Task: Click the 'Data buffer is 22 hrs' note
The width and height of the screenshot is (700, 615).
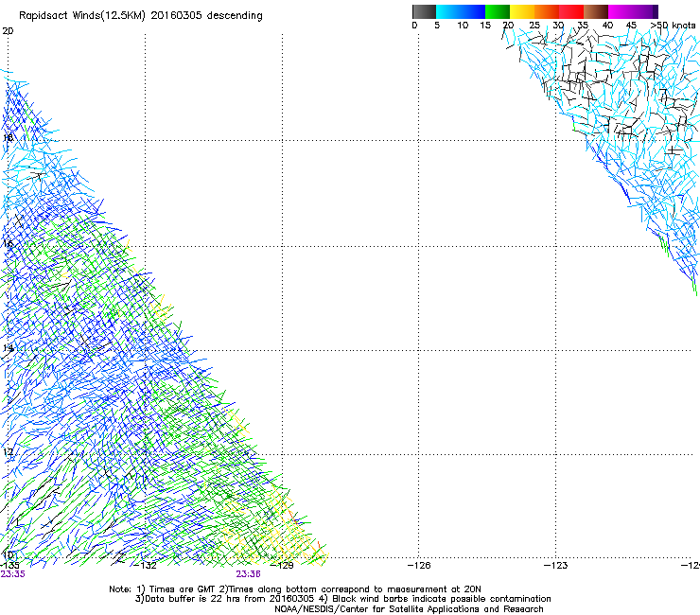Action: 193,599
